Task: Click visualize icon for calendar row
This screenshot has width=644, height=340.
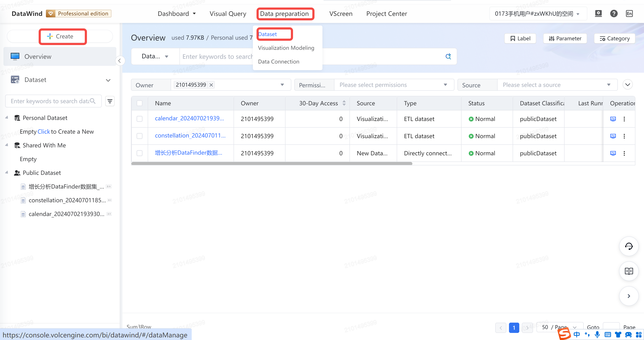Action: coord(613,119)
